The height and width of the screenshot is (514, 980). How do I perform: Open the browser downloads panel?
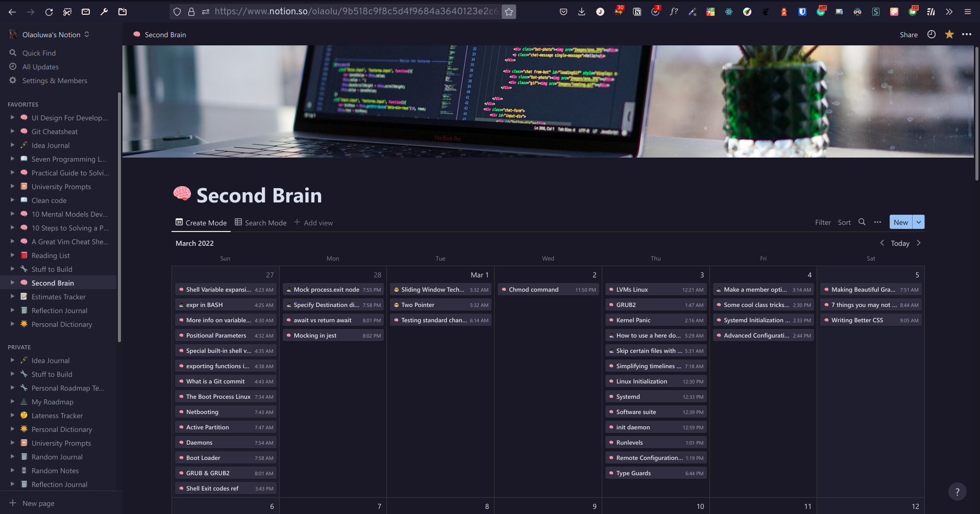click(581, 11)
